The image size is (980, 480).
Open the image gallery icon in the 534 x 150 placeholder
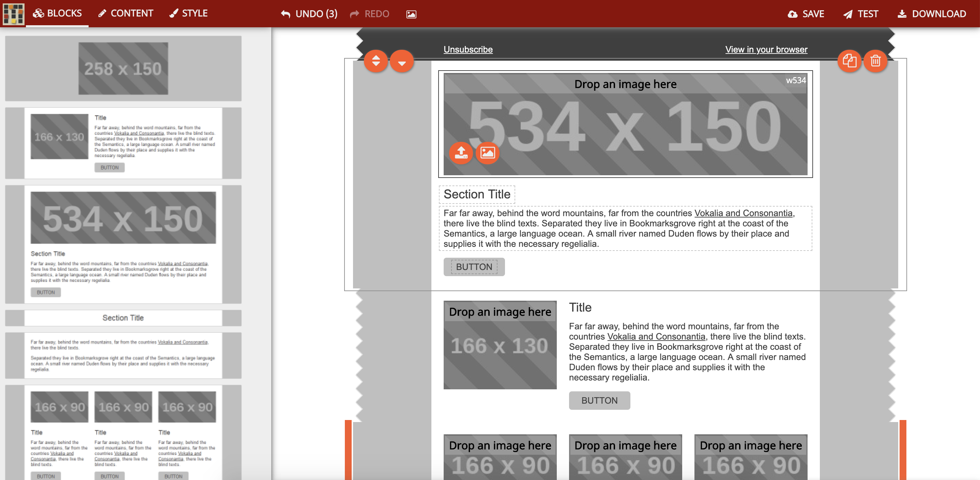click(x=487, y=153)
